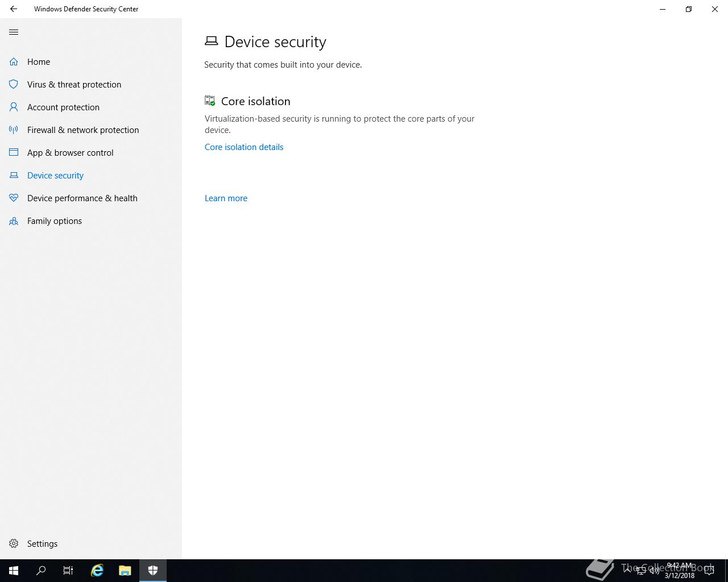Click the Device security laptop icon in sidebar
Image resolution: width=728 pixels, height=582 pixels.
coord(14,175)
